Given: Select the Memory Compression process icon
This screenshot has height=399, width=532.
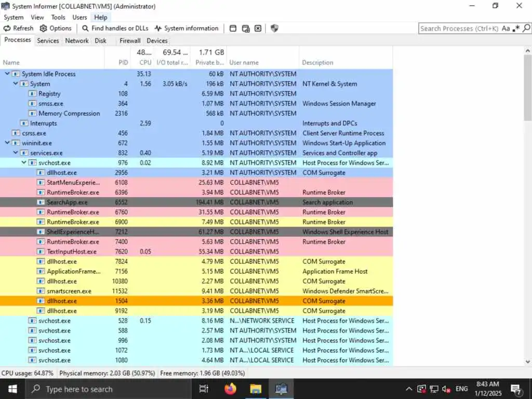Looking at the screenshot, I should click(x=33, y=113).
